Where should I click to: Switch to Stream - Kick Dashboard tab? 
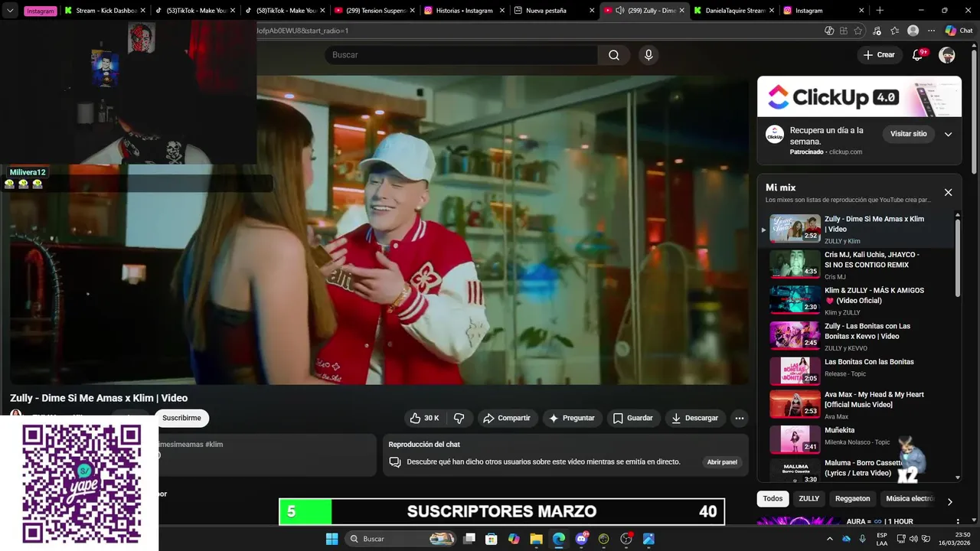coord(105,11)
